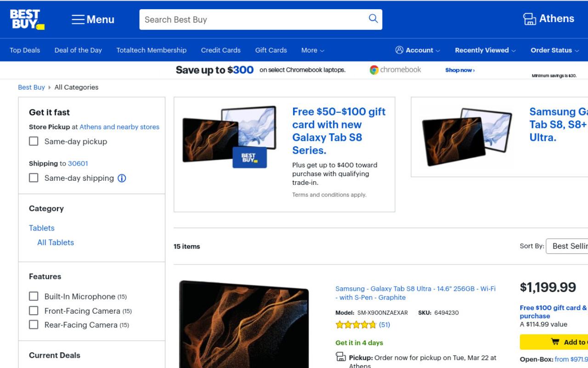The width and height of the screenshot is (588, 368).
Task: Change store via Athens and nearby stores
Action: 119,127
